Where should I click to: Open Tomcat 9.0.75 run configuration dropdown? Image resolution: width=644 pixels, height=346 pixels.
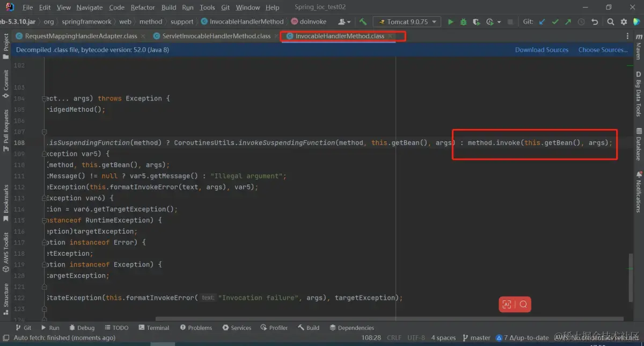coord(407,22)
